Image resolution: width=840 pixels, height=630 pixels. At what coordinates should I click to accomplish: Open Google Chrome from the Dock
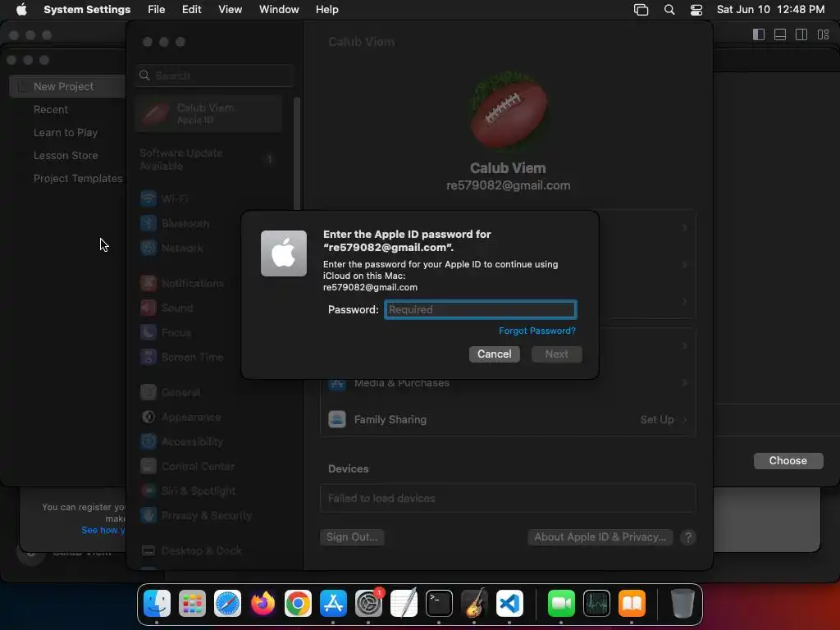(x=298, y=604)
